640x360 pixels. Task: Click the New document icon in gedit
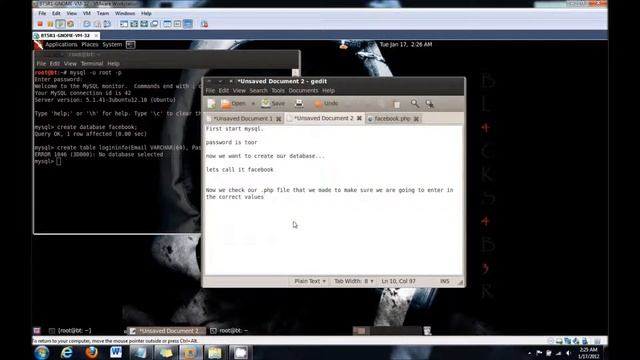pyautogui.click(x=211, y=104)
